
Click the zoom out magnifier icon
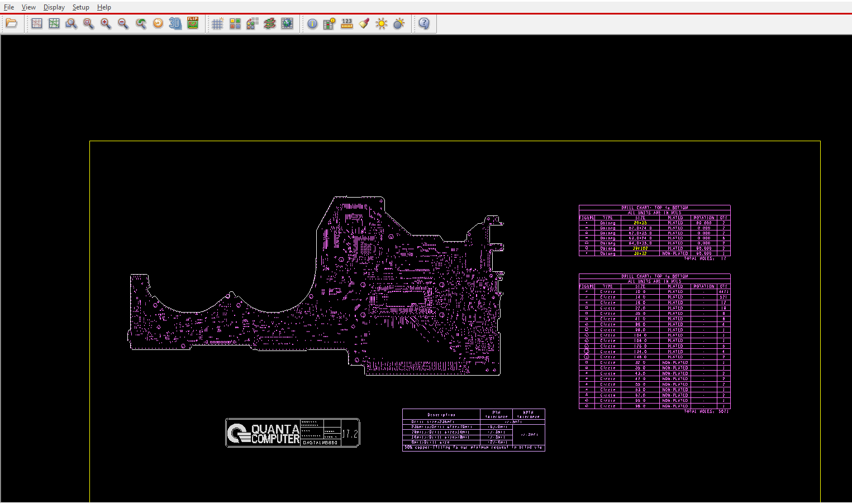click(123, 23)
